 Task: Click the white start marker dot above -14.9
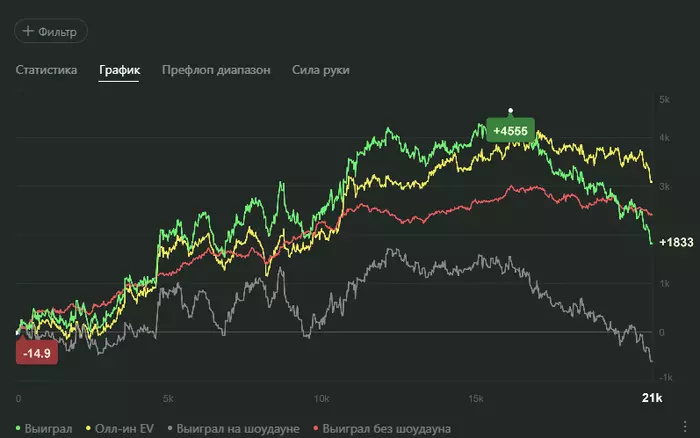pyautogui.click(x=17, y=332)
